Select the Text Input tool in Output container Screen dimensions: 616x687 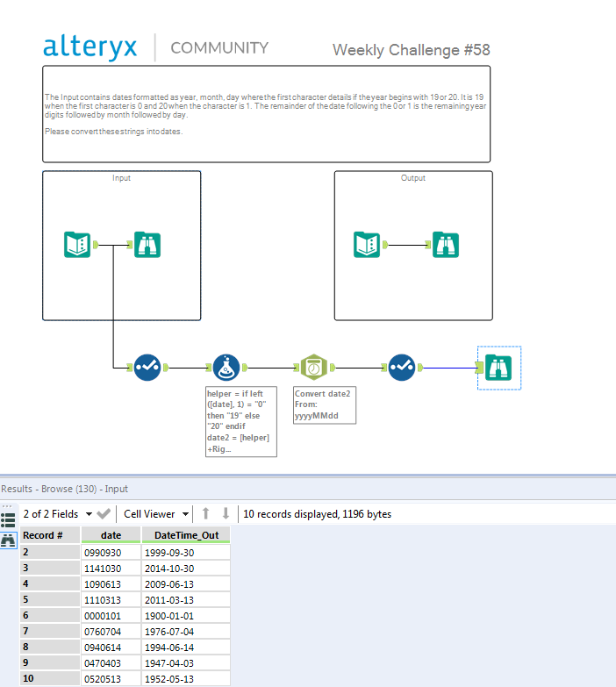tap(367, 245)
